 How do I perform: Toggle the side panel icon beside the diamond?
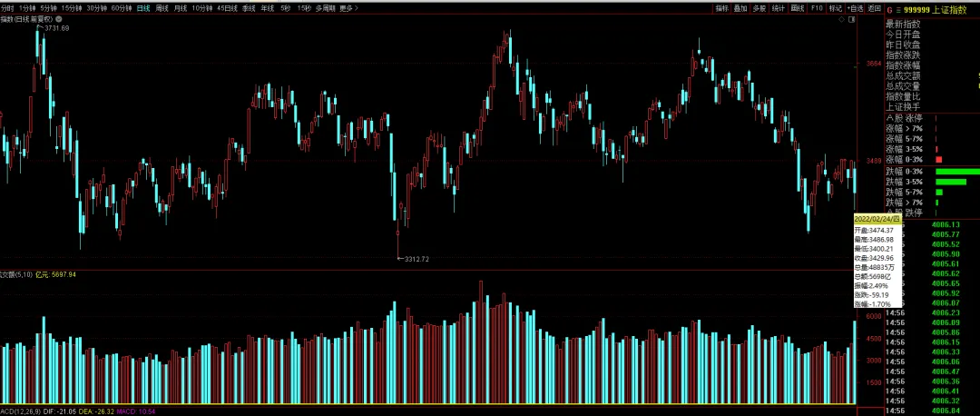[x=852, y=20]
